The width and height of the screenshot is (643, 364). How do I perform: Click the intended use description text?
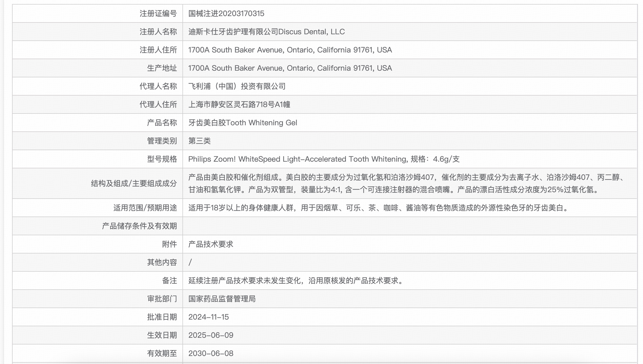[x=378, y=208]
